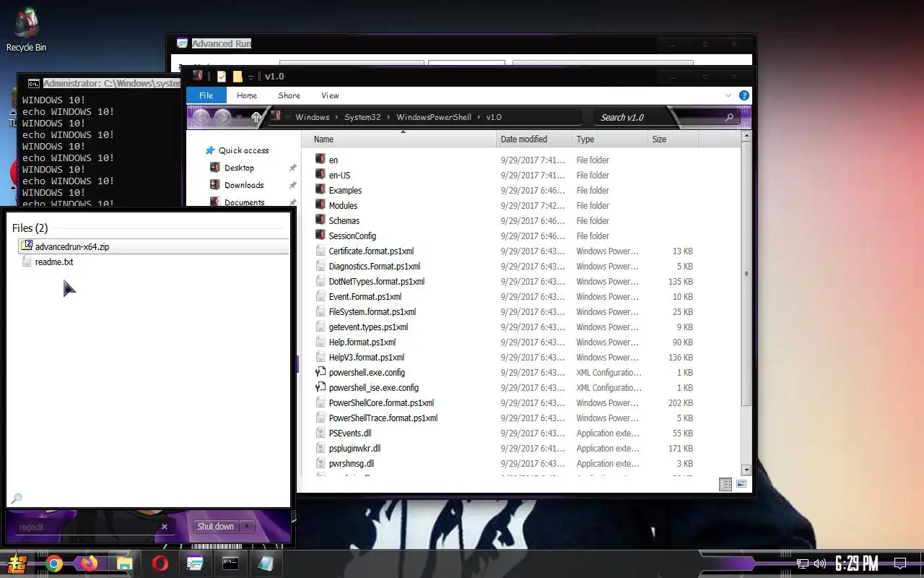Go up one folder level in Explorer
Image resolution: width=924 pixels, height=578 pixels.
click(x=256, y=117)
